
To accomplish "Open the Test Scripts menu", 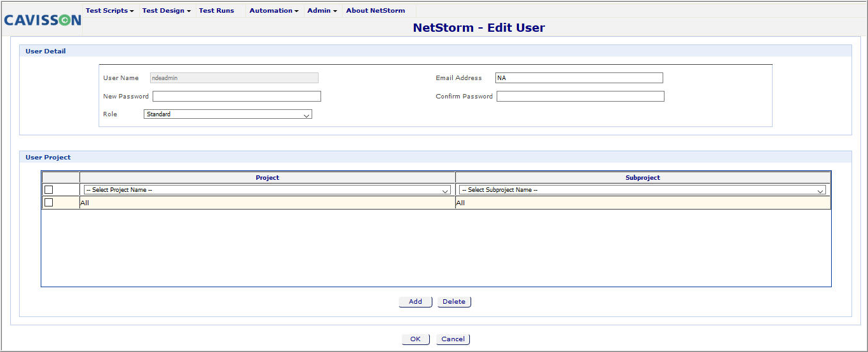I will (x=109, y=11).
